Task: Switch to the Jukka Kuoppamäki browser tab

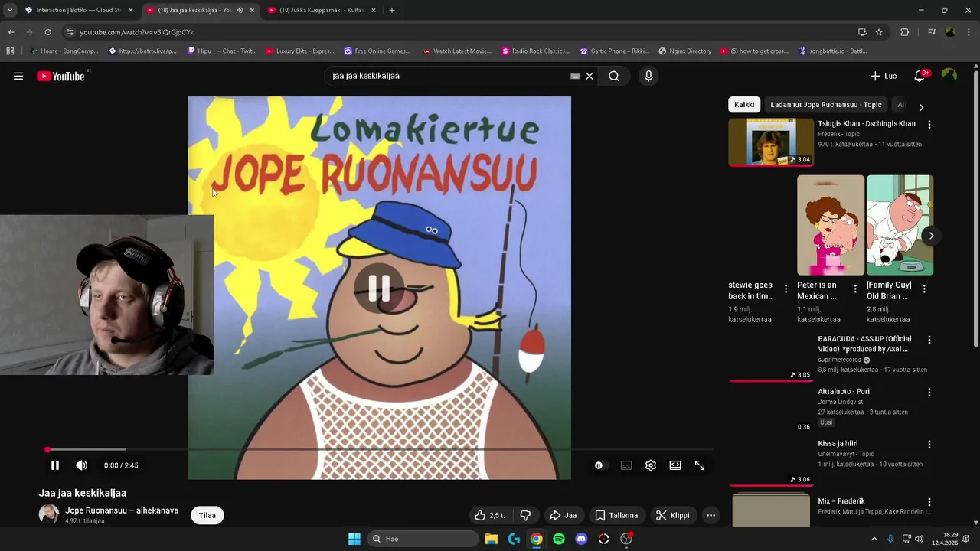Action: click(x=322, y=10)
